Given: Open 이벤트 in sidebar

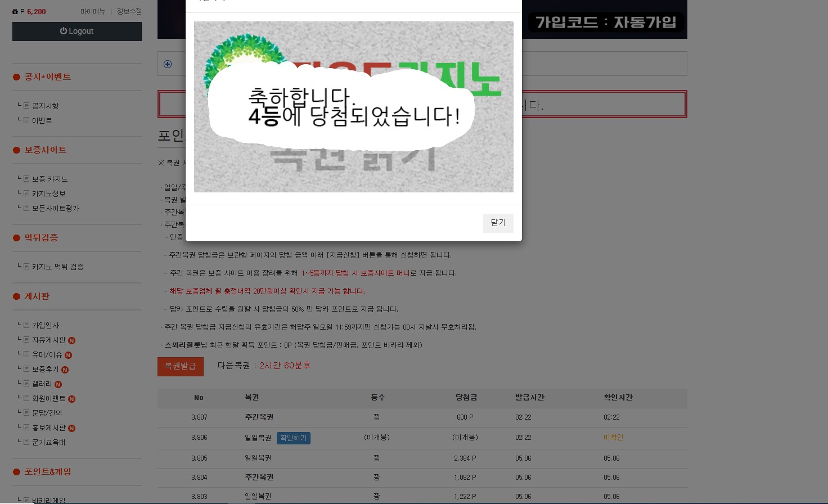Looking at the screenshot, I should coord(42,120).
